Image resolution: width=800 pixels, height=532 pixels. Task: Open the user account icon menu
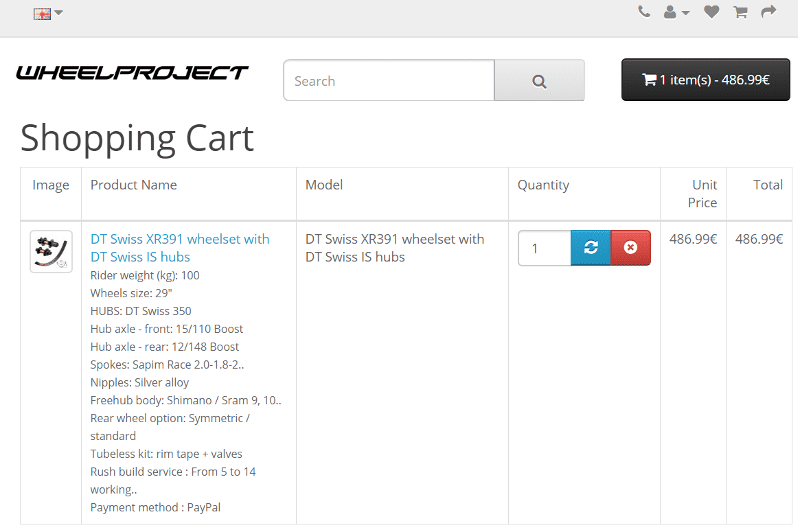[x=670, y=12]
